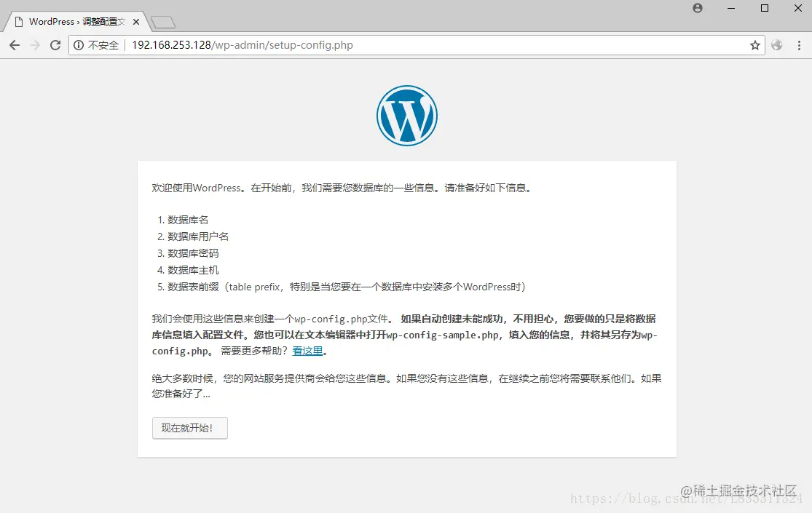This screenshot has height=513, width=812.
Task: Click the browser back arrow
Action: [15, 45]
